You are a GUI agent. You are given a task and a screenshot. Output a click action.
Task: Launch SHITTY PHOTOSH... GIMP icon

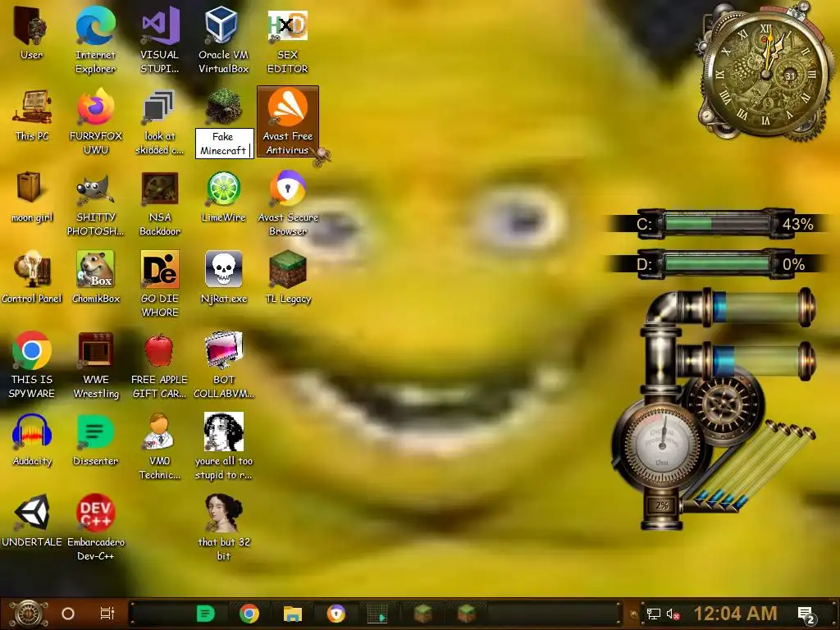(x=95, y=189)
